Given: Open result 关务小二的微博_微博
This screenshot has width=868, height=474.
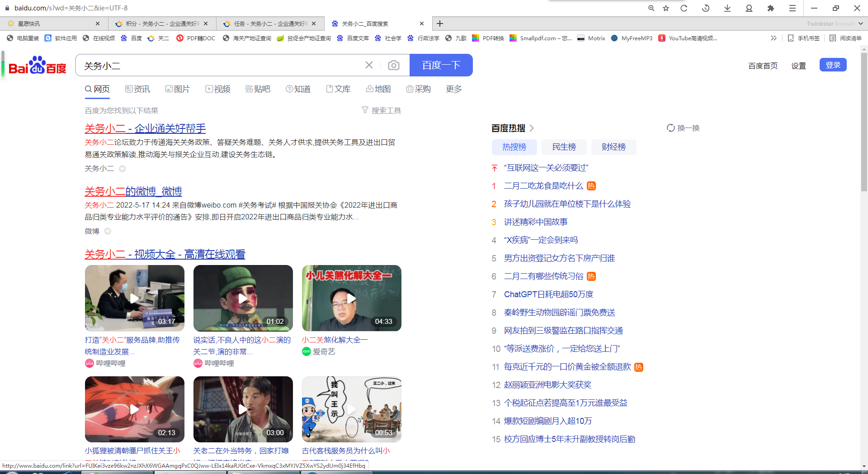Looking at the screenshot, I should click(133, 191).
